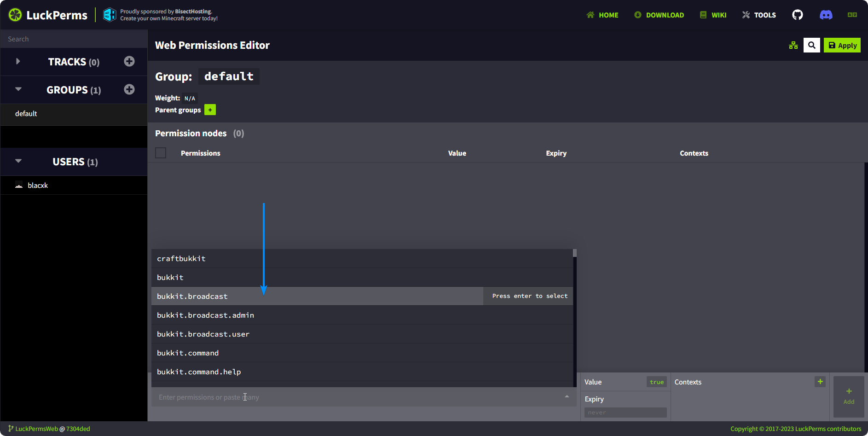The width and height of the screenshot is (868, 436).
Task: Click the Value column header
Action: coord(457,153)
